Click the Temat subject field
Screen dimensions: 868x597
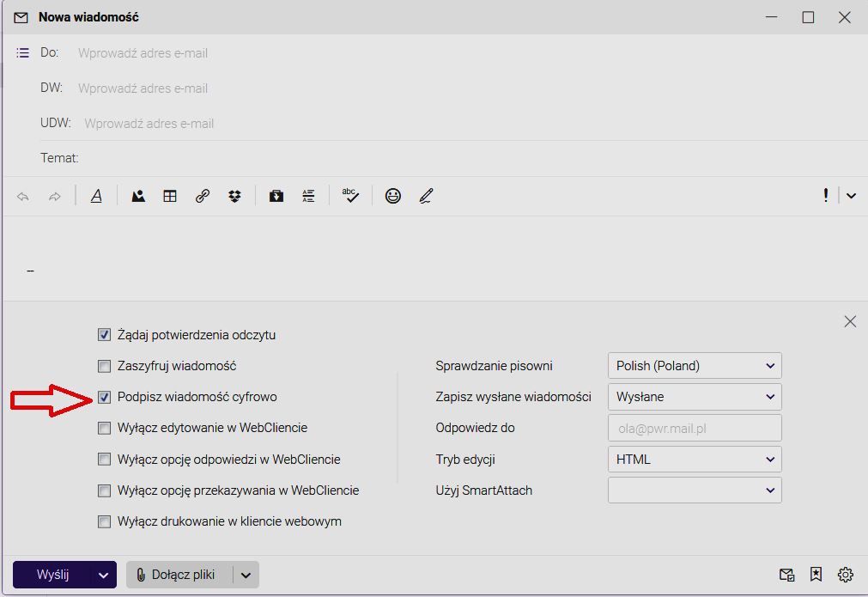click(x=472, y=158)
